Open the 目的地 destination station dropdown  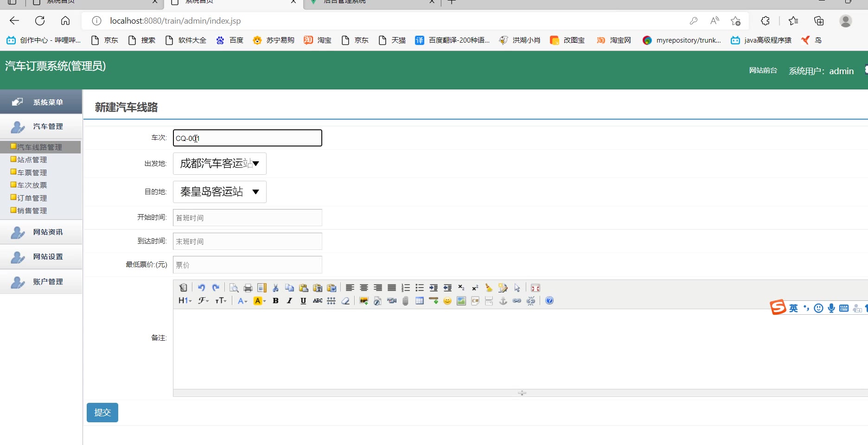click(220, 192)
